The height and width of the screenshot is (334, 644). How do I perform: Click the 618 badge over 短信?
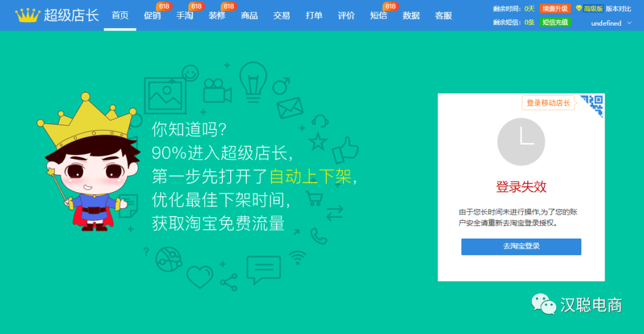(x=391, y=6)
